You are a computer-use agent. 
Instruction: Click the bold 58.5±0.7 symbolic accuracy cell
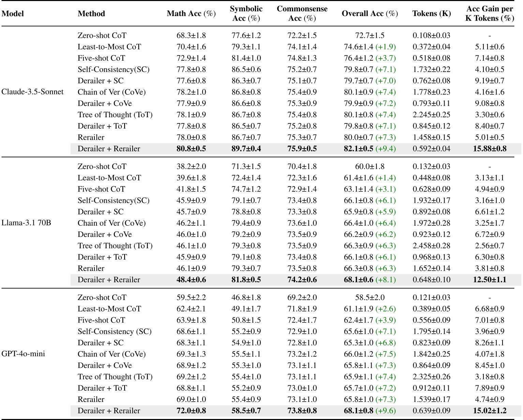coord(246,411)
